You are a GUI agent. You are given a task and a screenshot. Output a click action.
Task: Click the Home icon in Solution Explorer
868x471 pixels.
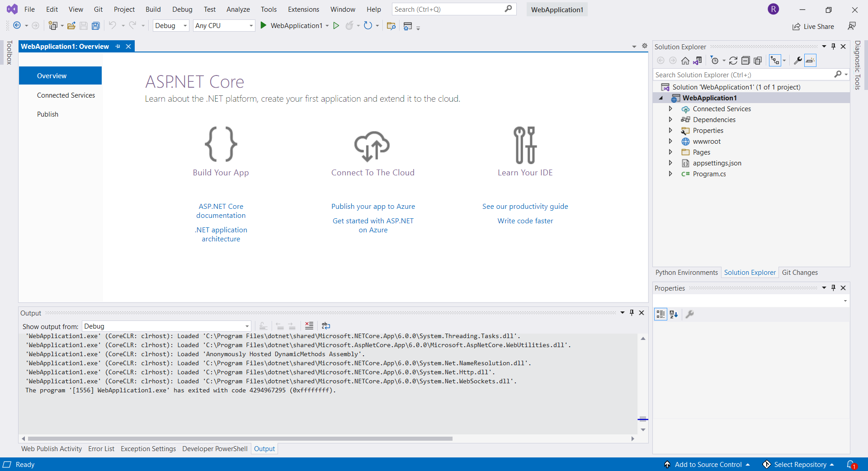pyautogui.click(x=685, y=61)
